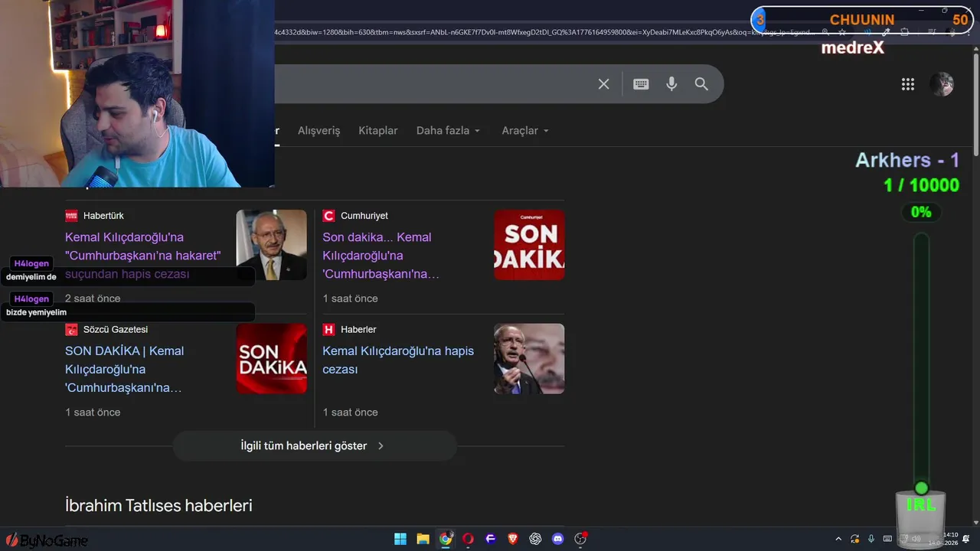The image size is (980, 551).
Task: Click the Chrome address bar URL
Action: (x=544, y=32)
